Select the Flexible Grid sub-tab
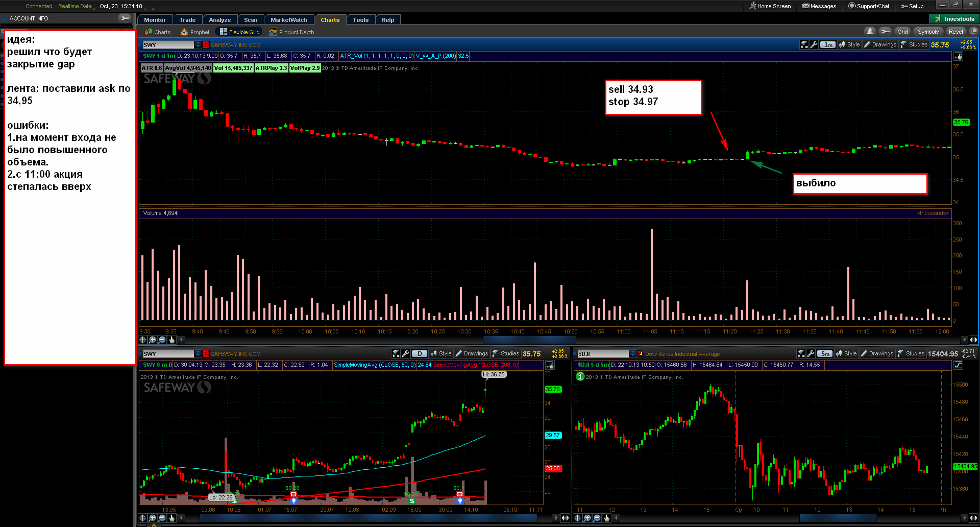Screen dimensions: 980x527 (x=240, y=32)
